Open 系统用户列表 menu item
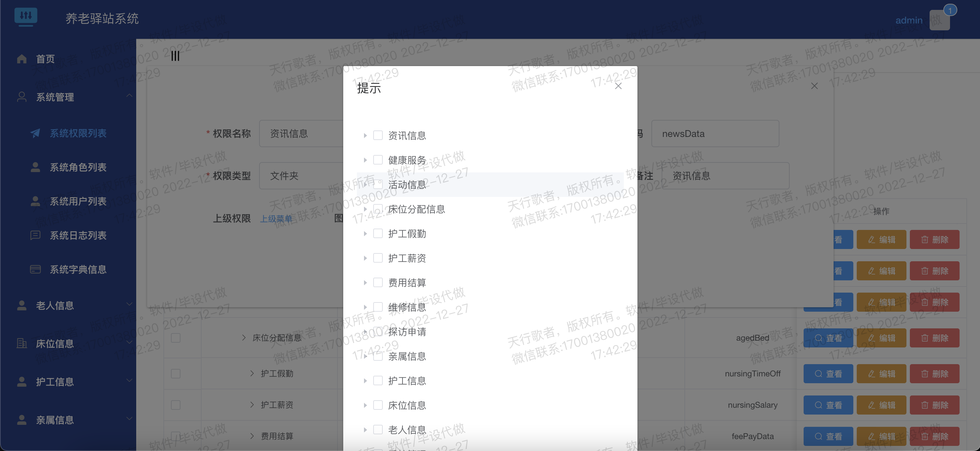The height and width of the screenshot is (451, 980). click(x=78, y=201)
